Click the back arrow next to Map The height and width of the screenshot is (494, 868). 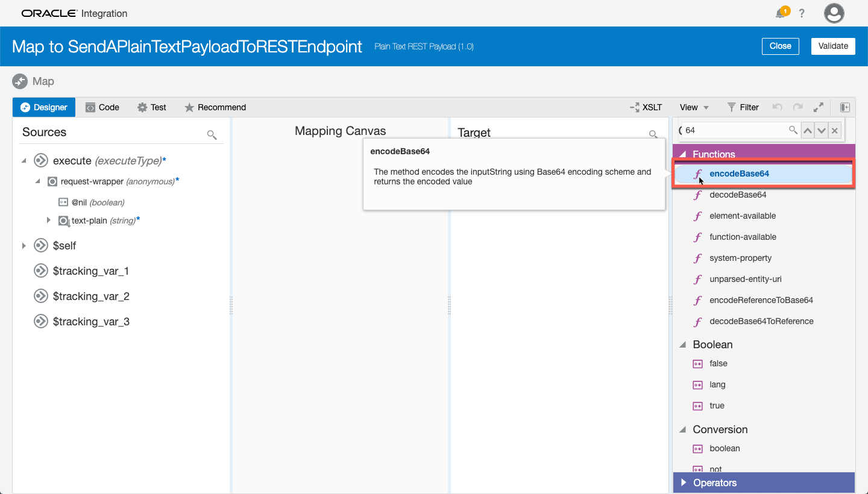tap(20, 81)
